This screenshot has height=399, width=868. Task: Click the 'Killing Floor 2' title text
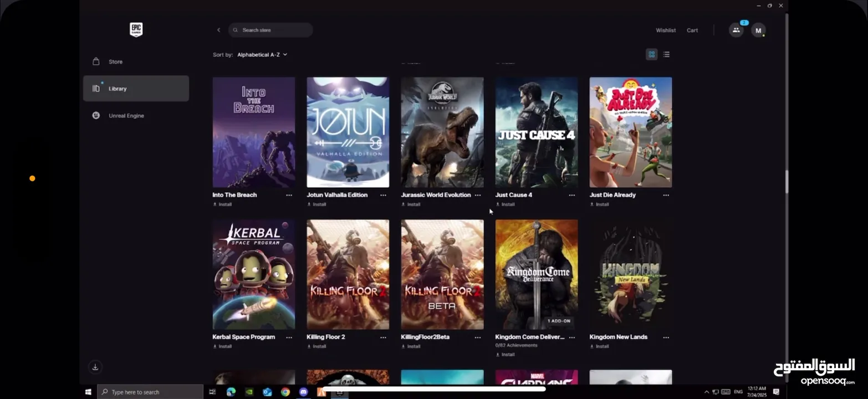point(326,337)
